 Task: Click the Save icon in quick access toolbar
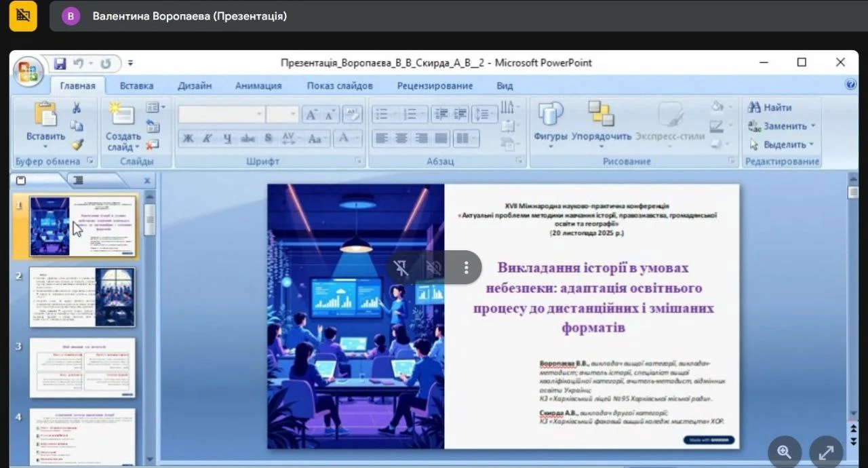pyautogui.click(x=60, y=63)
